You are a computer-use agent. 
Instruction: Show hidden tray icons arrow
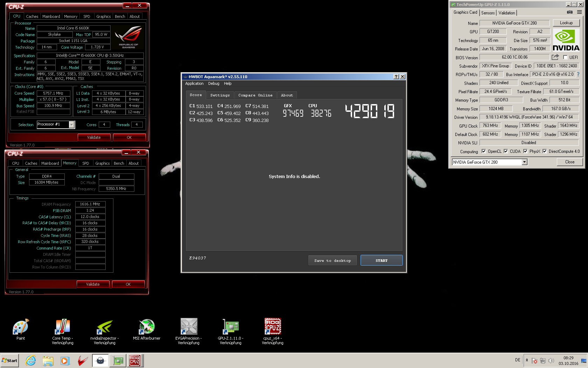coord(527,360)
